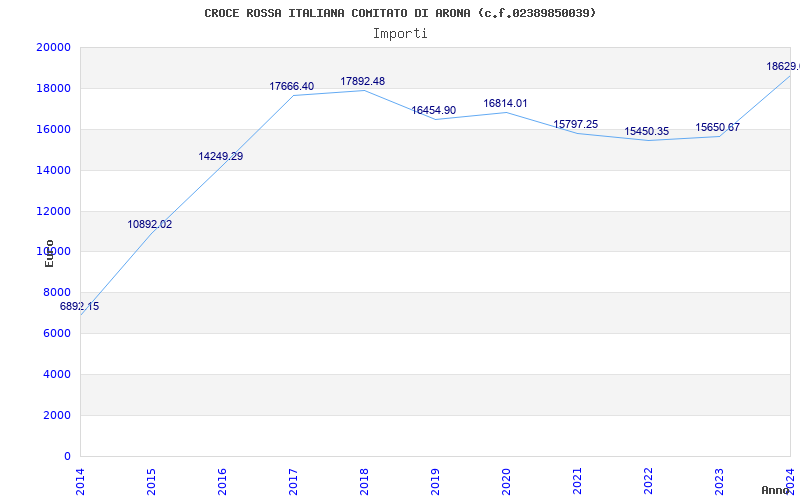Click the y-axis value 20000

[53, 47]
